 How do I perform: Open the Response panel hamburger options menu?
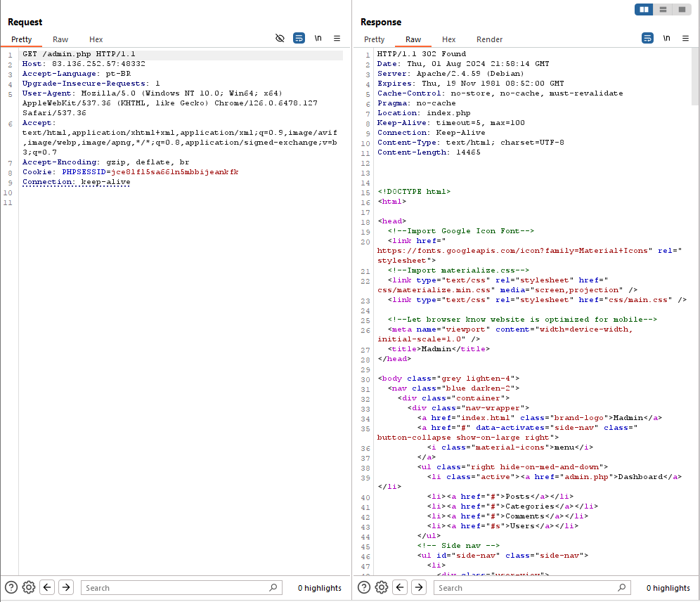tap(686, 39)
